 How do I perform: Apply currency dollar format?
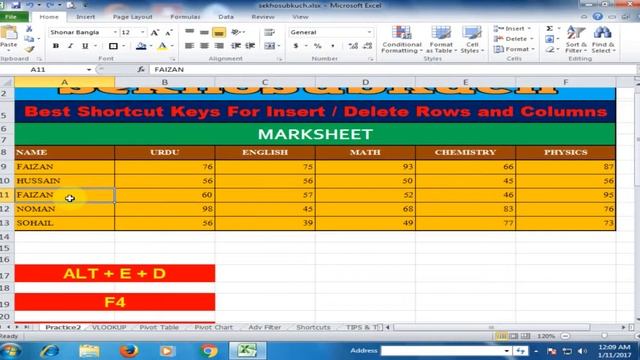(296, 46)
